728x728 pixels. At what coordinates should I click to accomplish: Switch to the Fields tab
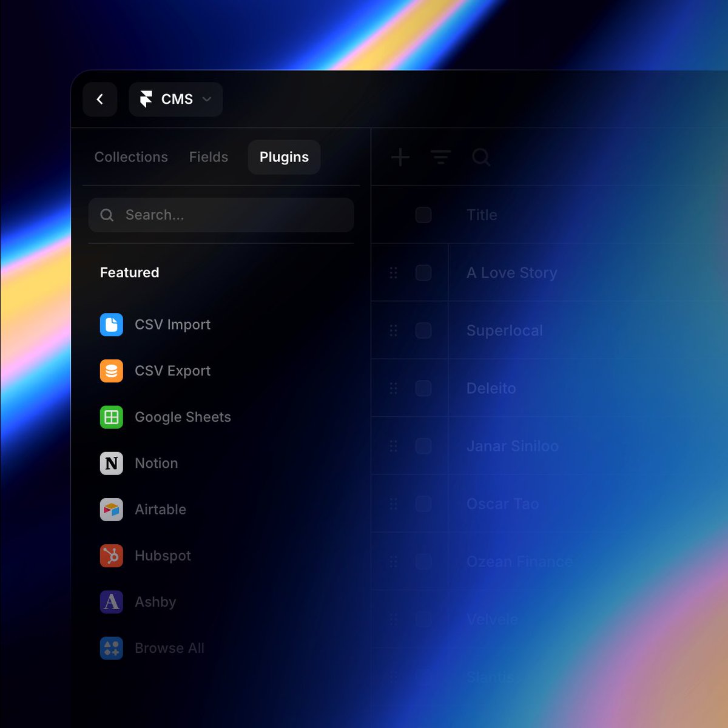(x=209, y=157)
